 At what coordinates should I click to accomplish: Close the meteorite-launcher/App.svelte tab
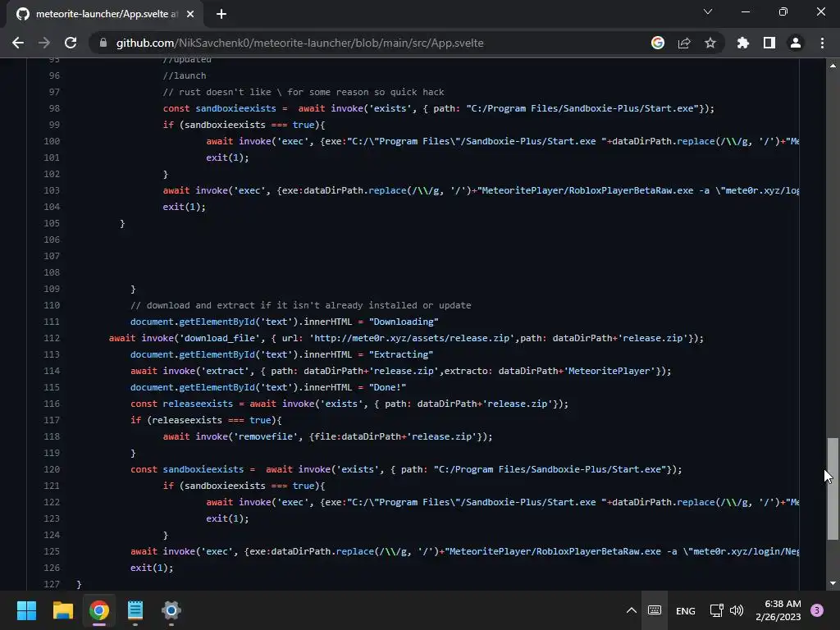[x=190, y=14]
